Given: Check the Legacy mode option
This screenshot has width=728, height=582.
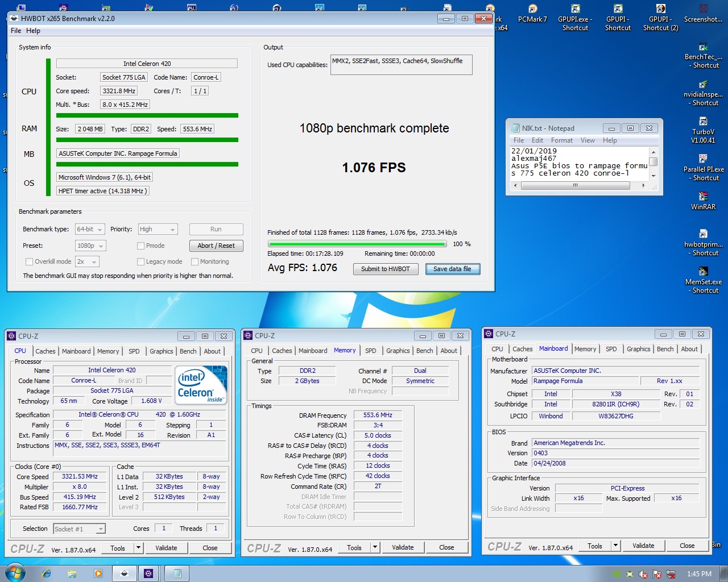Looking at the screenshot, I should point(140,261).
